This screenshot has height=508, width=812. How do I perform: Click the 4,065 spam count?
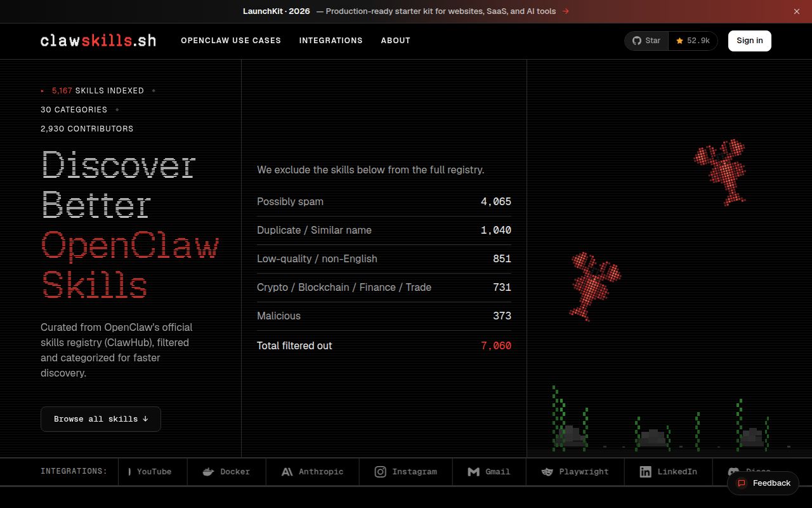pyautogui.click(x=496, y=202)
